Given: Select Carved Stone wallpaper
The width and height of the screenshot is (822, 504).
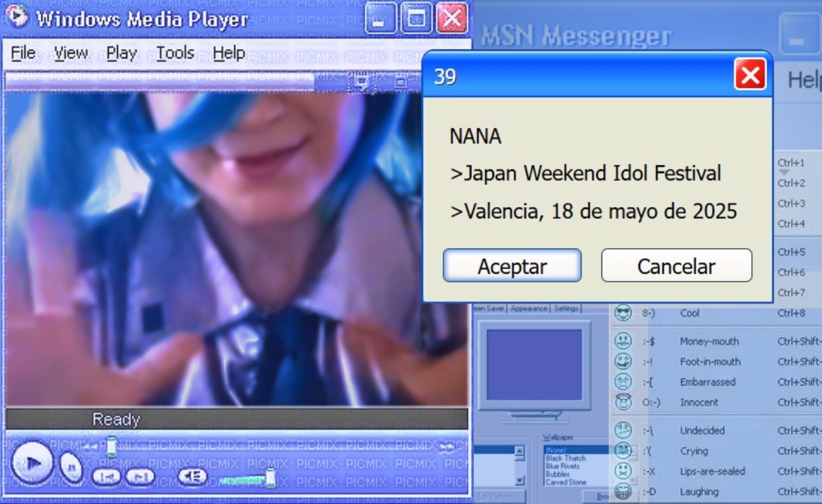Looking at the screenshot, I should pyautogui.click(x=566, y=482).
